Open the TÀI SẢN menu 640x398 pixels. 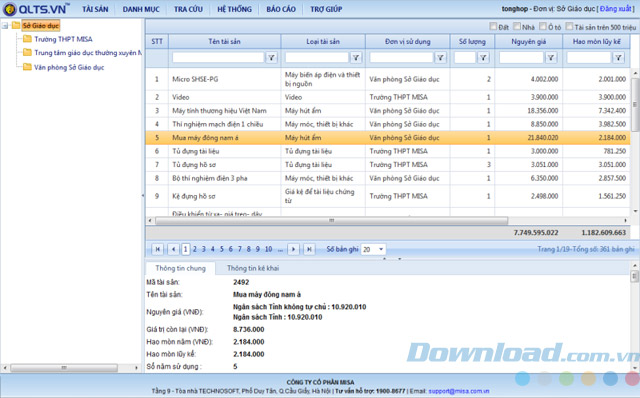(95, 9)
